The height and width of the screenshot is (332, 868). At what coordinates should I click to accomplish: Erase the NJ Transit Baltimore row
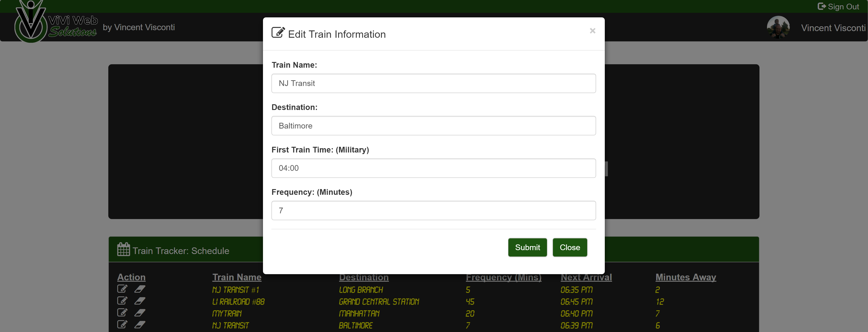pyautogui.click(x=140, y=325)
